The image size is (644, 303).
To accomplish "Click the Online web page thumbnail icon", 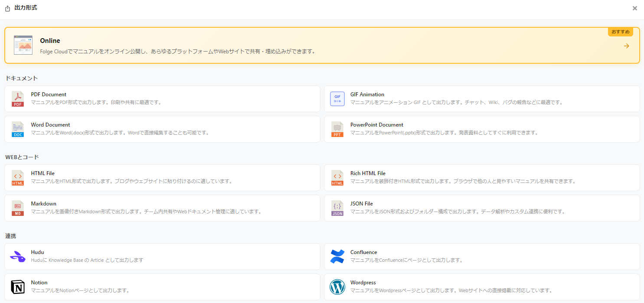I will click(23, 45).
